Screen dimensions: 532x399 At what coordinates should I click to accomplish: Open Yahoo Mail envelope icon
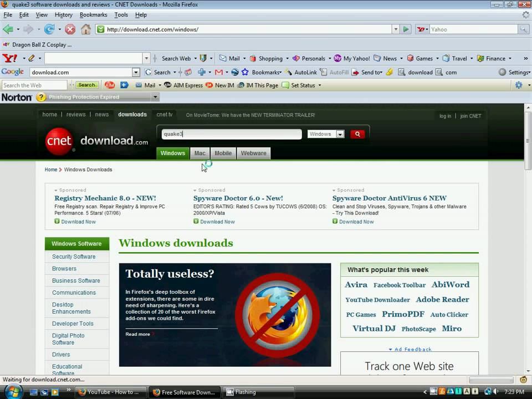223,58
